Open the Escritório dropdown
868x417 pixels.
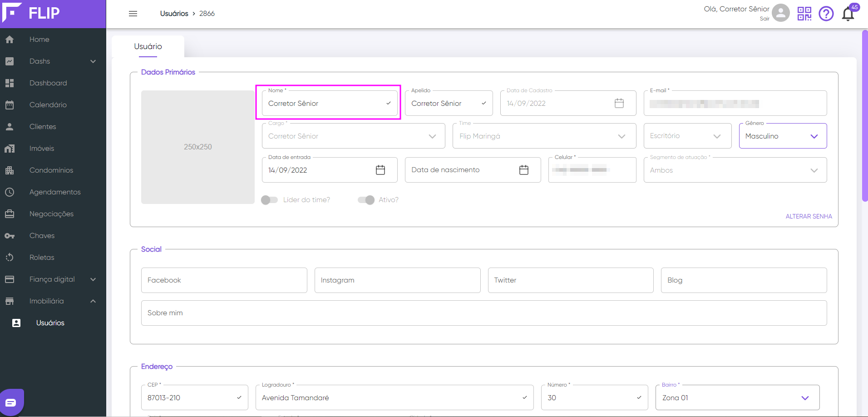(x=687, y=136)
